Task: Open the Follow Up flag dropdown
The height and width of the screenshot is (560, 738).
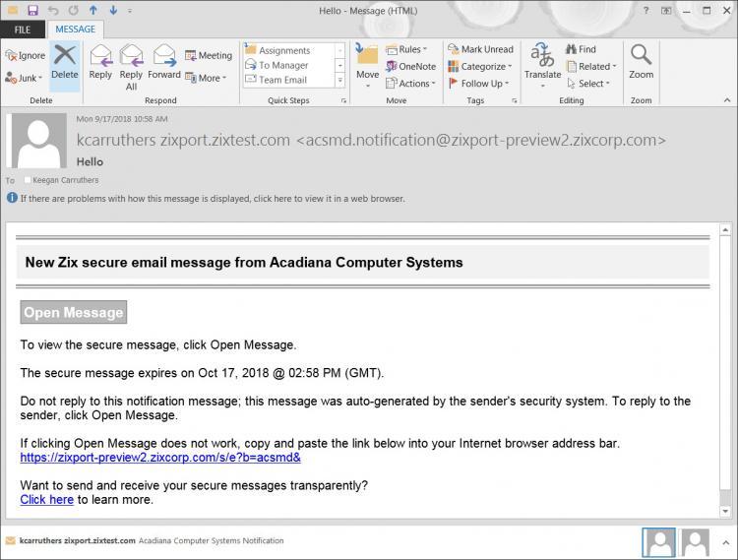Action: pos(478,84)
